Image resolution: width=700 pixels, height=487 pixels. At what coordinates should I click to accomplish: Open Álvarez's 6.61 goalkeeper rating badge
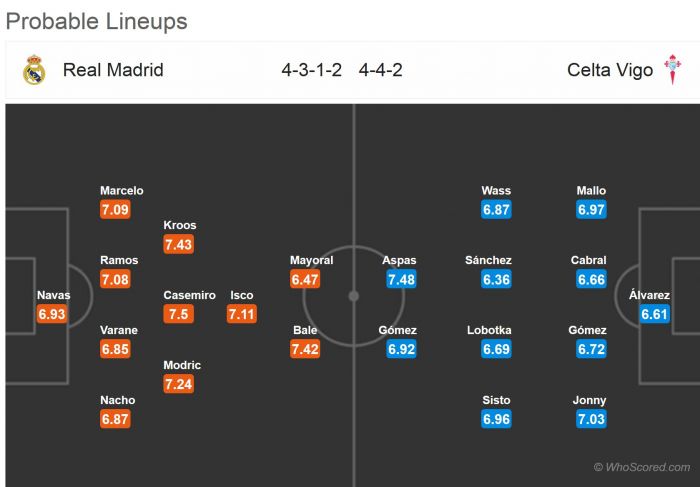coord(655,314)
